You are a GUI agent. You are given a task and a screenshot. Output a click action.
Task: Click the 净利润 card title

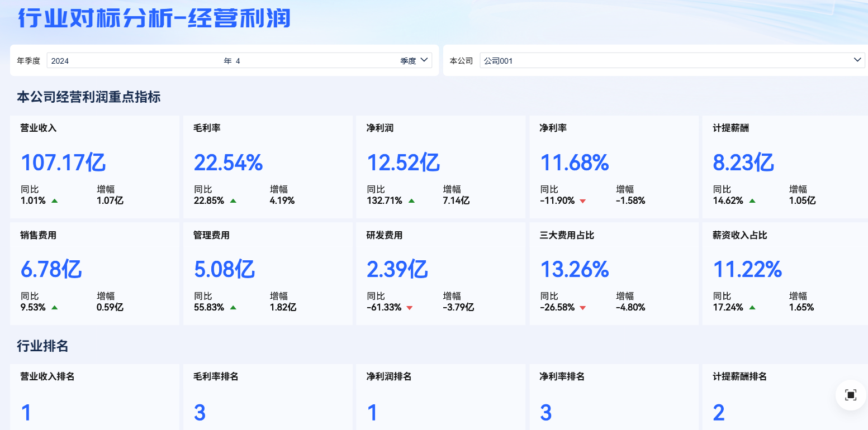click(x=380, y=128)
